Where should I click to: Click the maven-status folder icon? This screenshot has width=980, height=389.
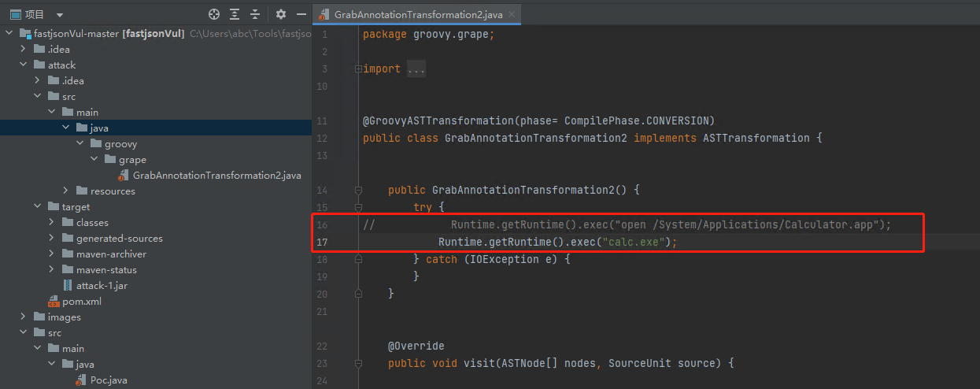tap(68, 269)
